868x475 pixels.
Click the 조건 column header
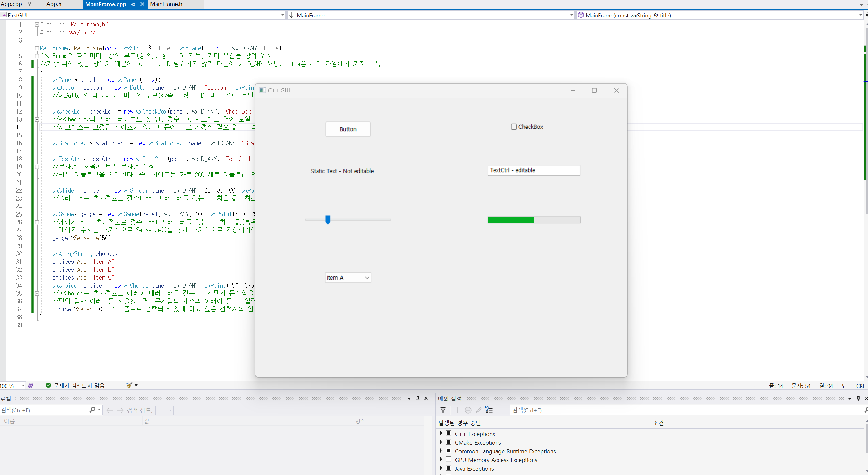[704, 423]
